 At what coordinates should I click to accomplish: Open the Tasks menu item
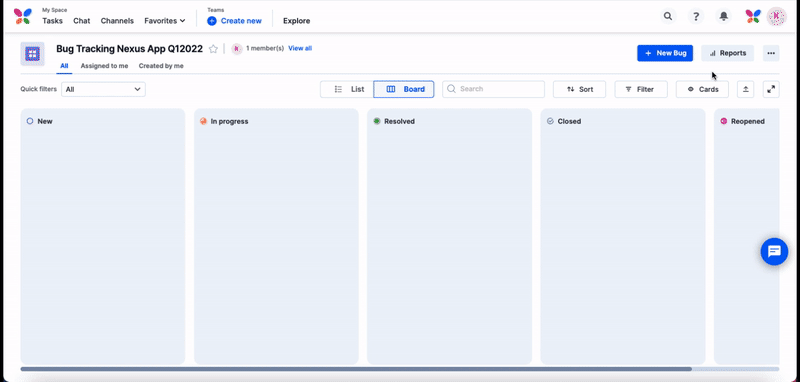(53, 21)
